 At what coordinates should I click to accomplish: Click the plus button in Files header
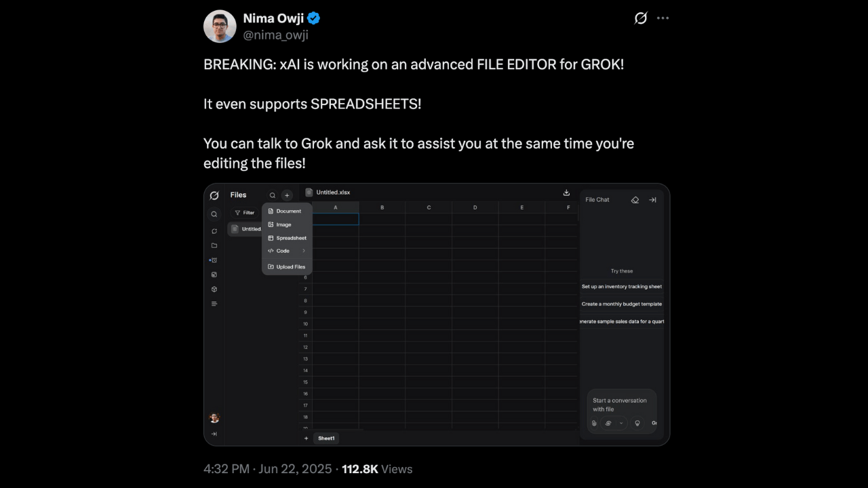(x=287, y=195)
